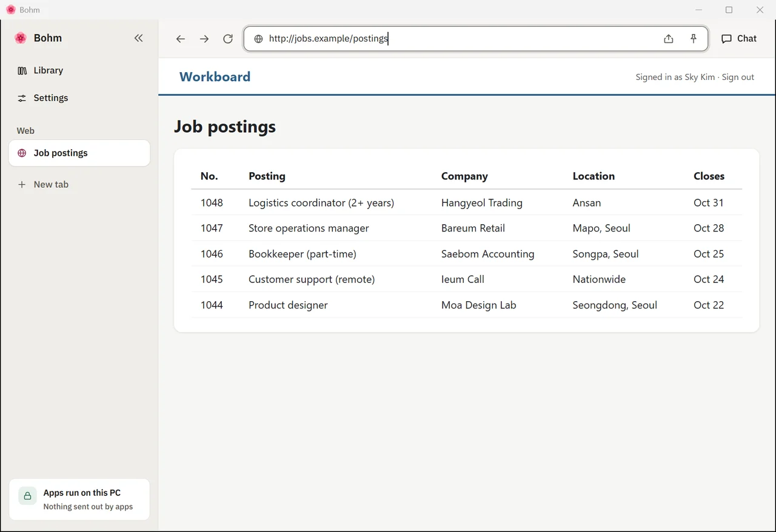Minimize the Bohm window
This screenshot has width=776, height=532.
click(x=699, y=10)
